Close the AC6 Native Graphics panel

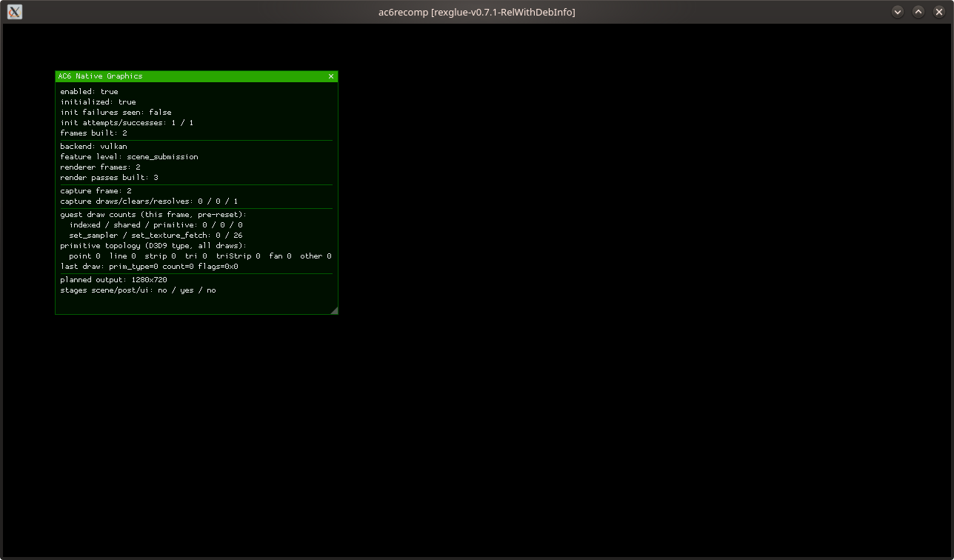(x=331, y=76)
